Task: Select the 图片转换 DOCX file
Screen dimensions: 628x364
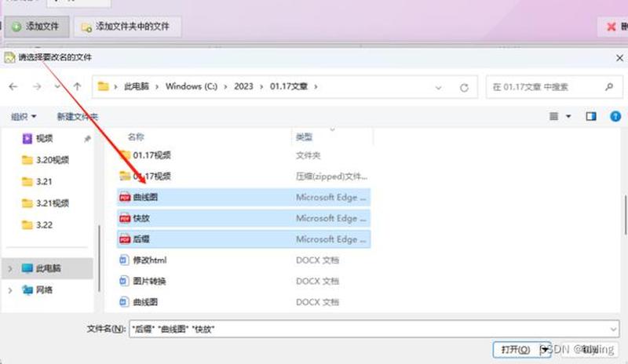Action: 243,281
